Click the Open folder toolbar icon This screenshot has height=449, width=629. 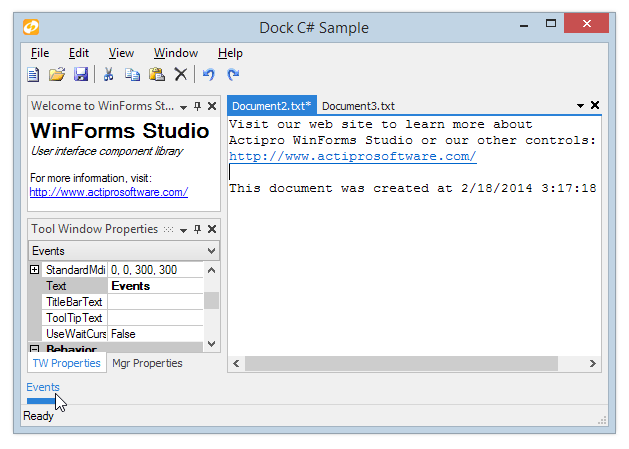point(57,75)
